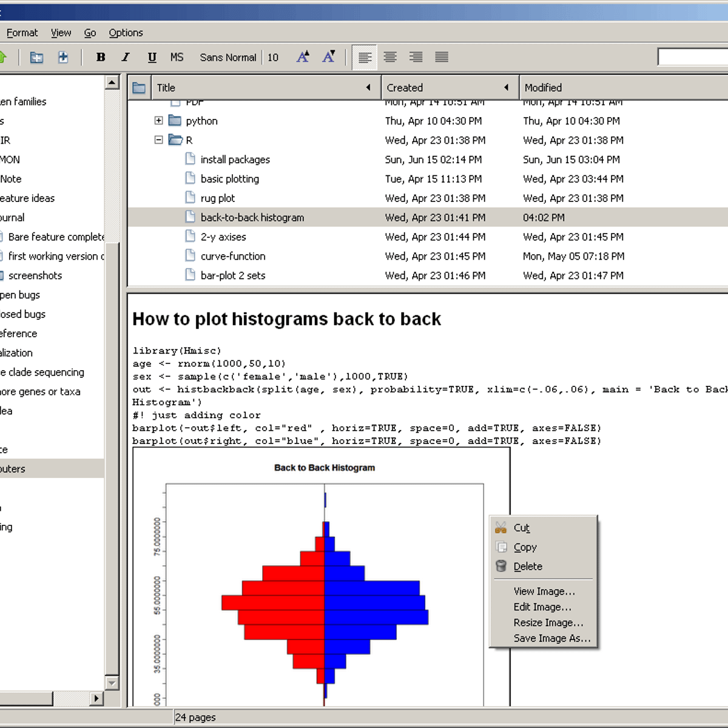Viewport: 728px width, 728px height.
Task: Click Copy in the context menu
Action: (x=544, y=547)
